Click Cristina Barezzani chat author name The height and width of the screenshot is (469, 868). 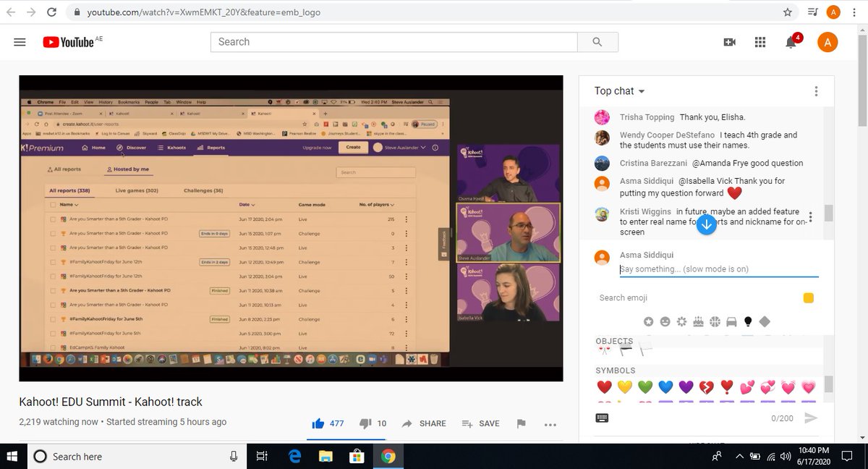click(653, 163)
